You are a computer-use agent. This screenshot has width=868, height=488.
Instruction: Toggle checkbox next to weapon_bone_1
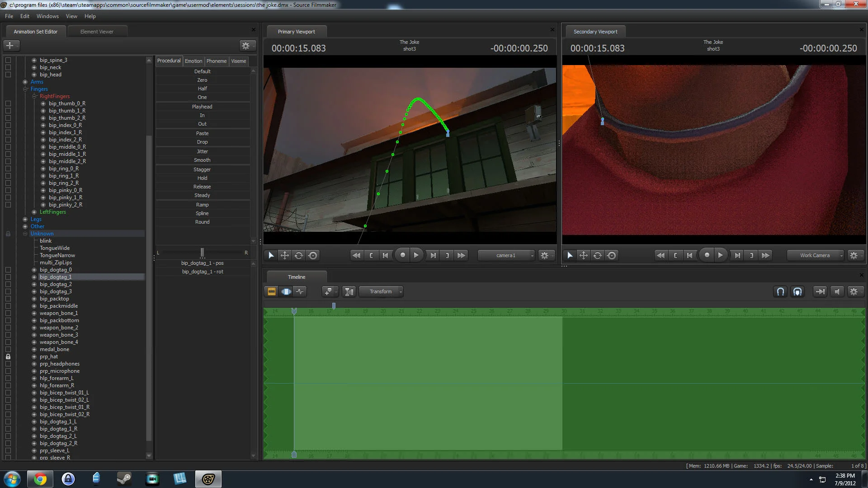click(8, 313)
